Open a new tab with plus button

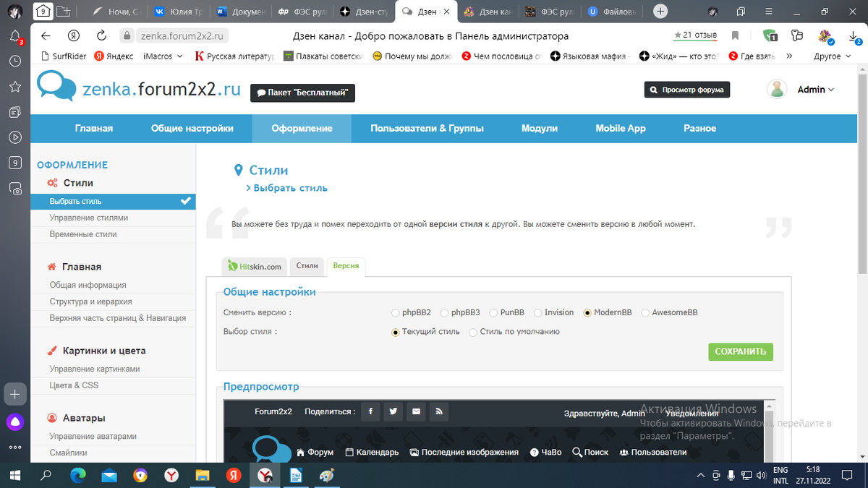tap(660, 12)
